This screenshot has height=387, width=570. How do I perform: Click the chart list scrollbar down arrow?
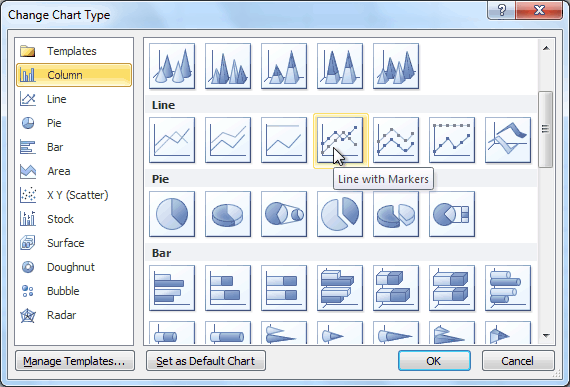click(546, 336)
